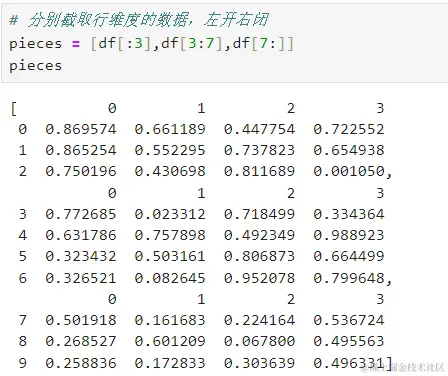Click value 0.772685 in row 3
448x376 pixels.
click(x=81, y=214)
